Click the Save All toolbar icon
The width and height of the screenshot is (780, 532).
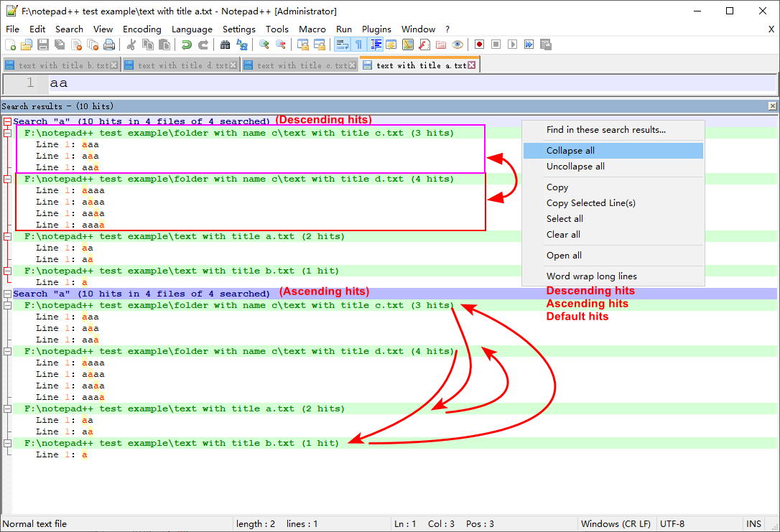pos(60,45)
